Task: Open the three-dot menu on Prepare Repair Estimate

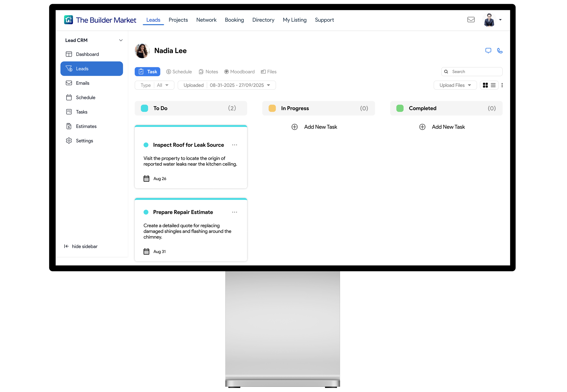Action: [235, 212]
